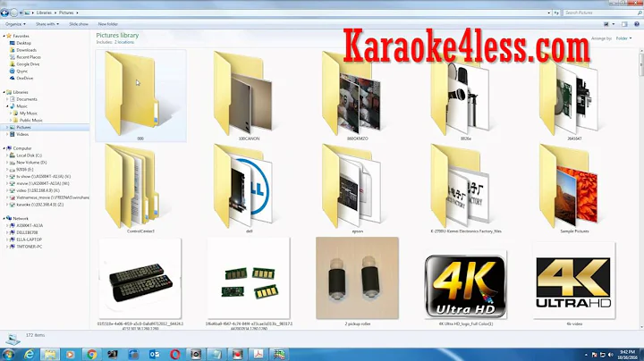Screen dimensions: 644x361
Task: Select the remote controls image thumbnail
Action: 140,279
